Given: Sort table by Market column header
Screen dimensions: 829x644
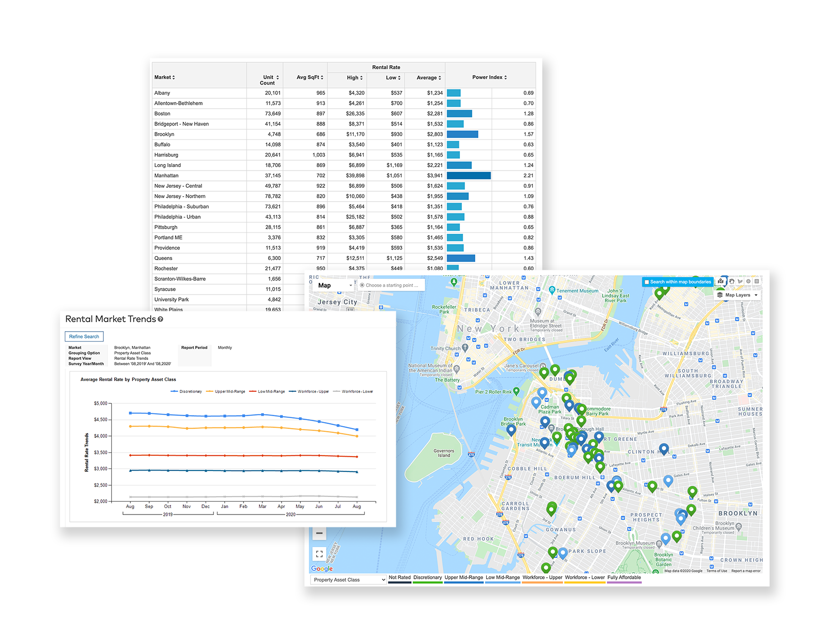Looking at the screenshot, I should pyautogui.click(x=165, y=78).
